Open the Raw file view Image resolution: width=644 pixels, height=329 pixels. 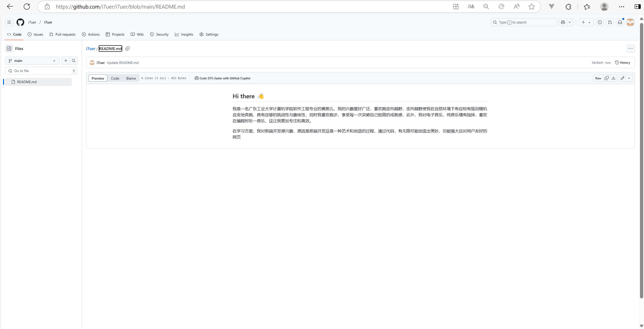coord(598,78)
